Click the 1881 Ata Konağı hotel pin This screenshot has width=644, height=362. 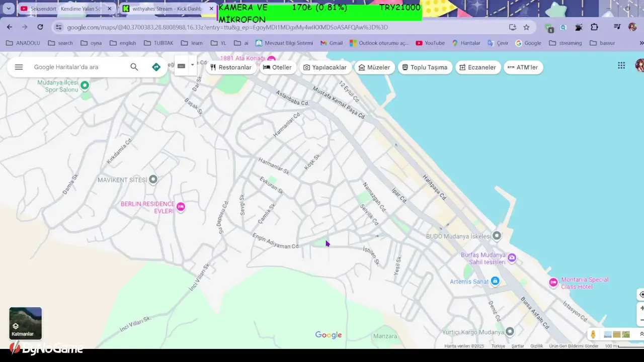[272, 59]
